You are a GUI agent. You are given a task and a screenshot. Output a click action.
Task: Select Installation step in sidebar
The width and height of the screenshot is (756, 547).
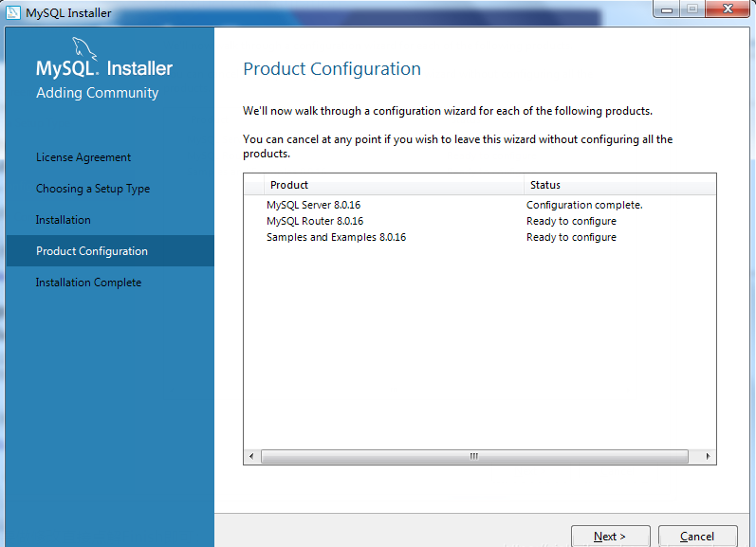pyautogui.click(x=64, y=220)
